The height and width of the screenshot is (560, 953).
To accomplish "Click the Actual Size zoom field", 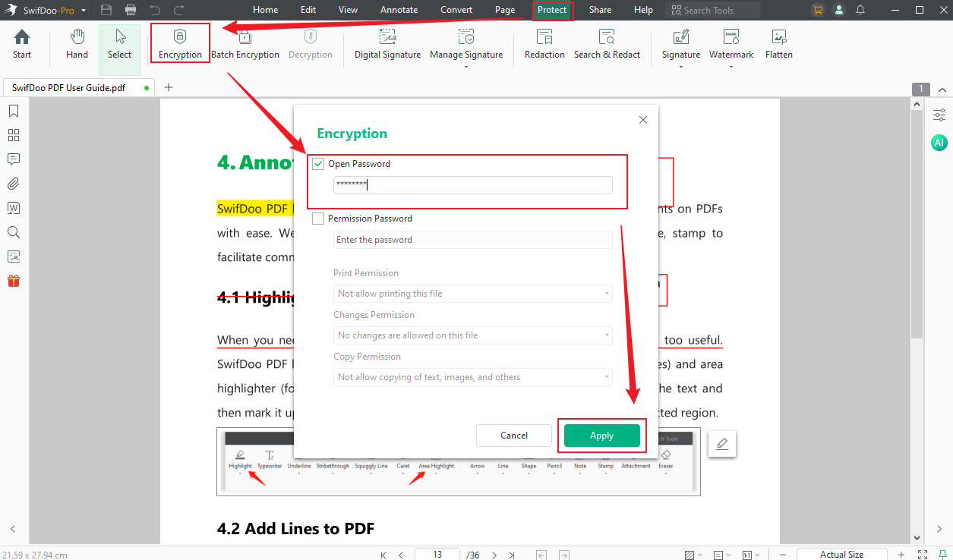I will tap(841, 555).
